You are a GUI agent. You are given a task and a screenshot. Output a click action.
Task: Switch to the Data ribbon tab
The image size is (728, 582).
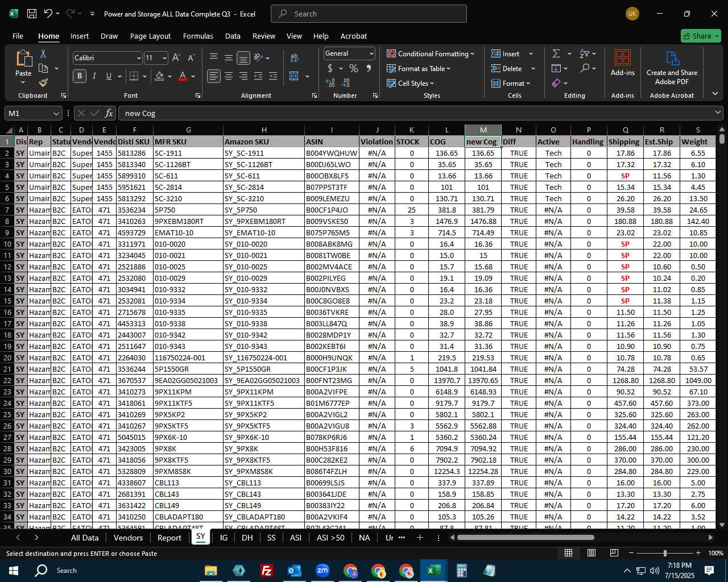[233, 36]
